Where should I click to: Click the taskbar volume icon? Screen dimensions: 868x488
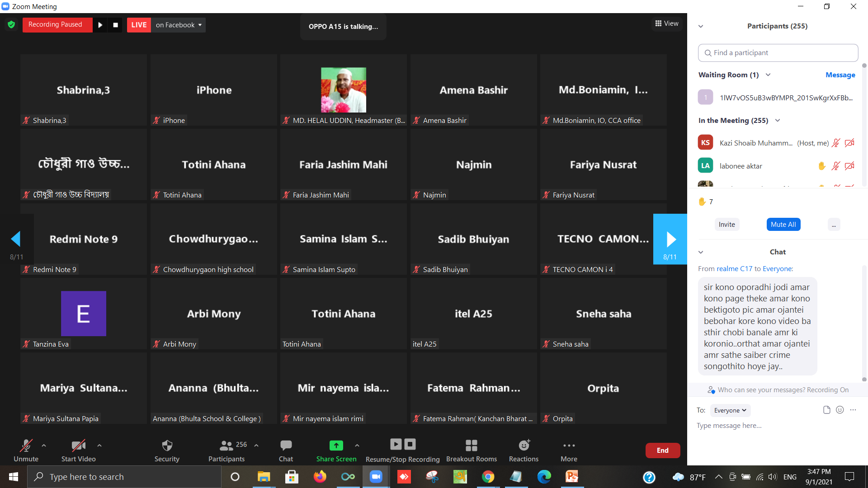tap(772, 477)
